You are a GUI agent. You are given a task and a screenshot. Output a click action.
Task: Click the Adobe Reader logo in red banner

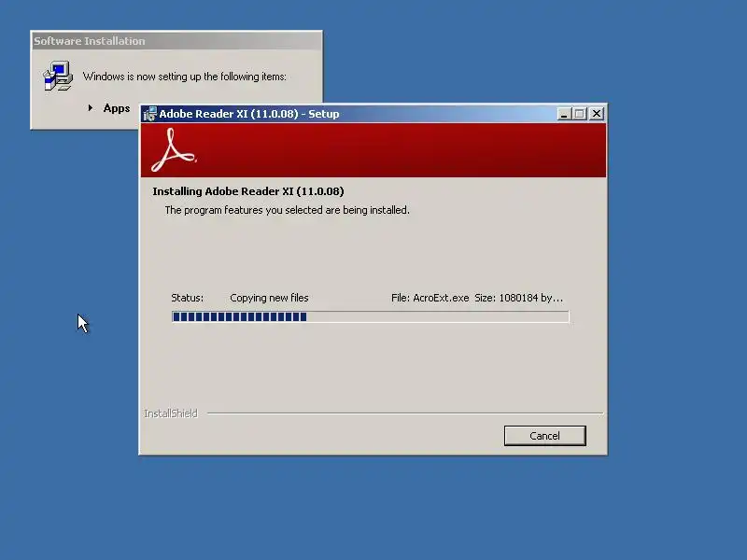174,150
